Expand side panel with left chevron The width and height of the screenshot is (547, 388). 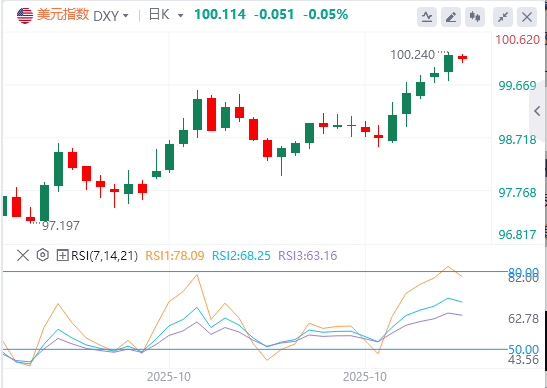tap(538, 111)
